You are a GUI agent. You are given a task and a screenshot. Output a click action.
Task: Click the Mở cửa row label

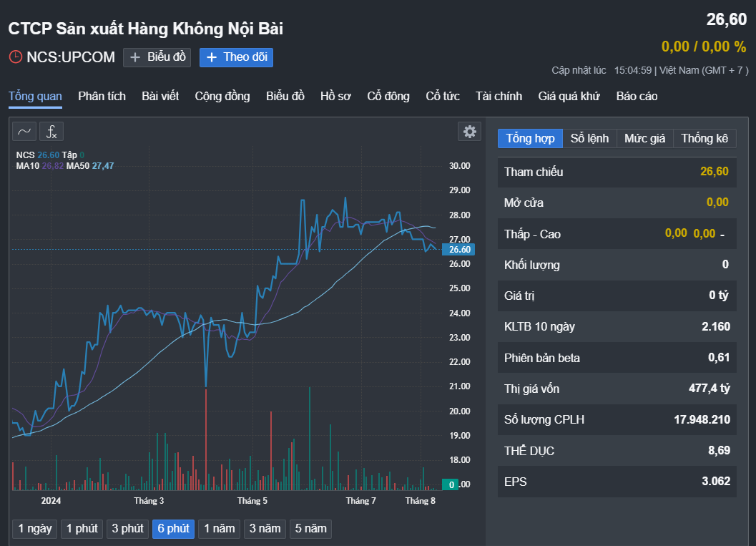(524, 203)
